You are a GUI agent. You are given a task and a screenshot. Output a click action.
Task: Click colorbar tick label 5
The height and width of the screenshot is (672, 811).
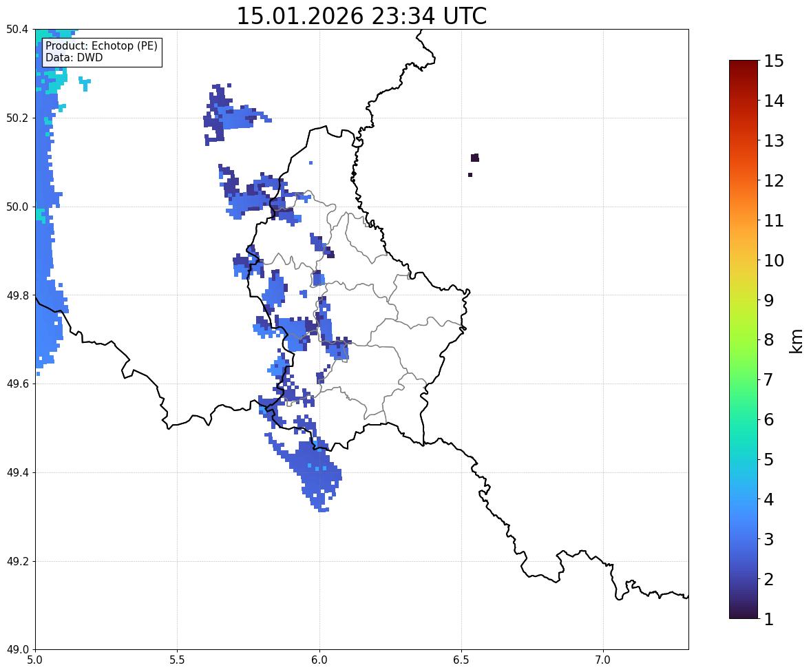tap(769, 459)
